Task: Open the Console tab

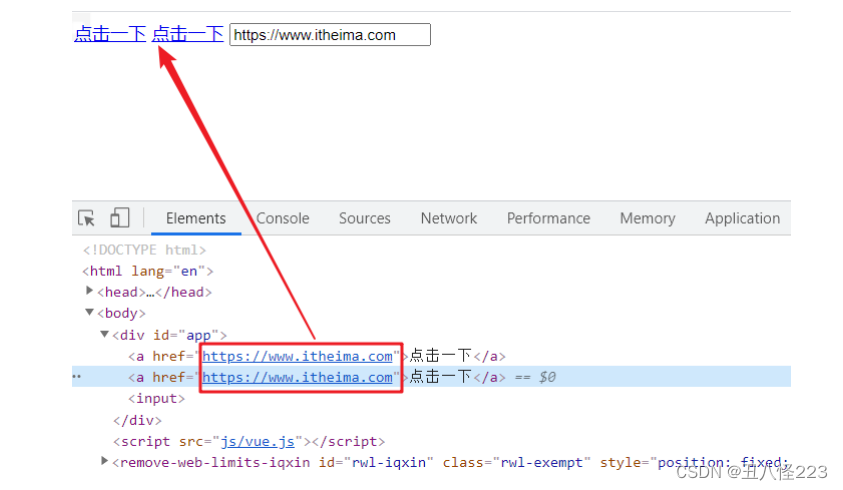Action: click(x=282, y=218)
